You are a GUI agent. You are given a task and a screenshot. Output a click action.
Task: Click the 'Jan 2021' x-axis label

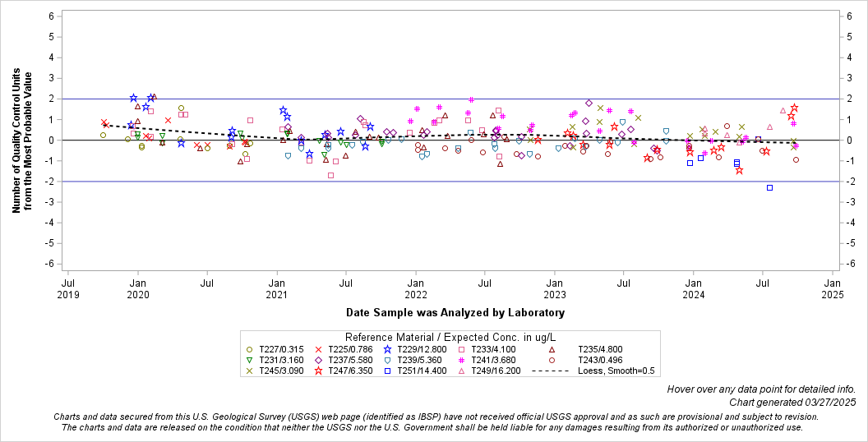tap(277, 289)
